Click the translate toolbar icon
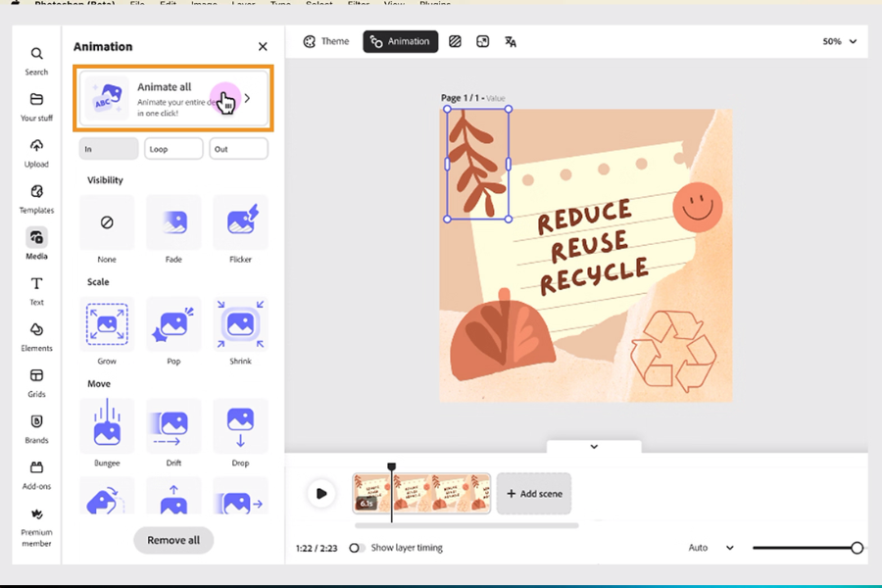This screenshot has width=882, height=588. 511,41
